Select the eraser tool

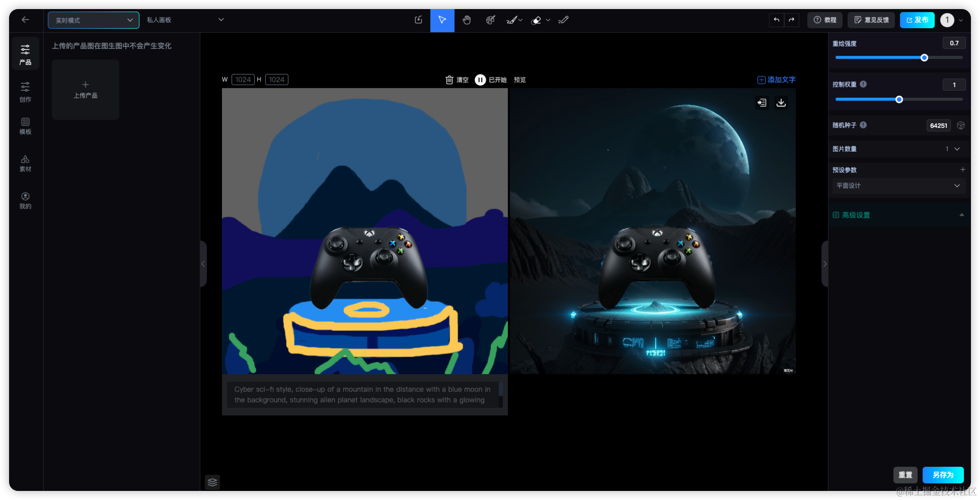point(537,20)
